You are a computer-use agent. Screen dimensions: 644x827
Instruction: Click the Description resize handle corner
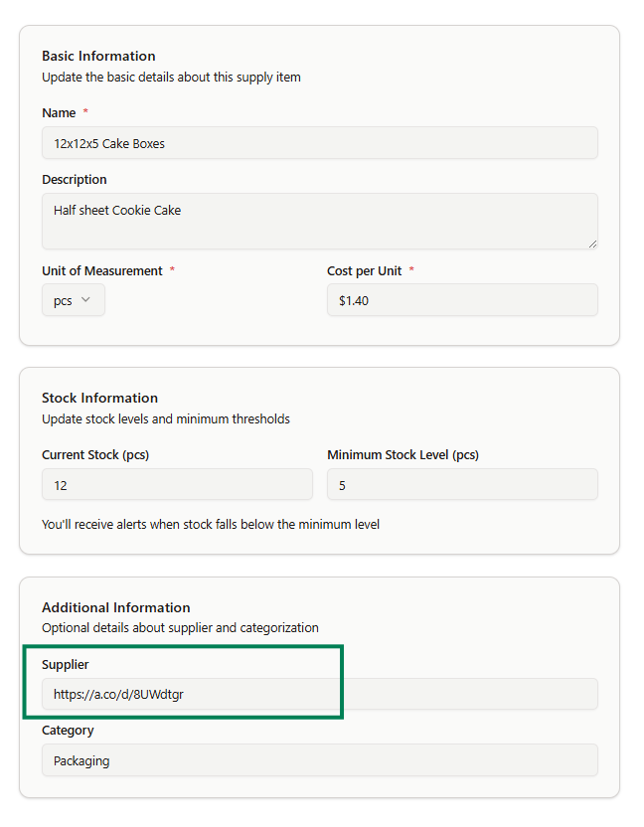click(x=592, y=244)
